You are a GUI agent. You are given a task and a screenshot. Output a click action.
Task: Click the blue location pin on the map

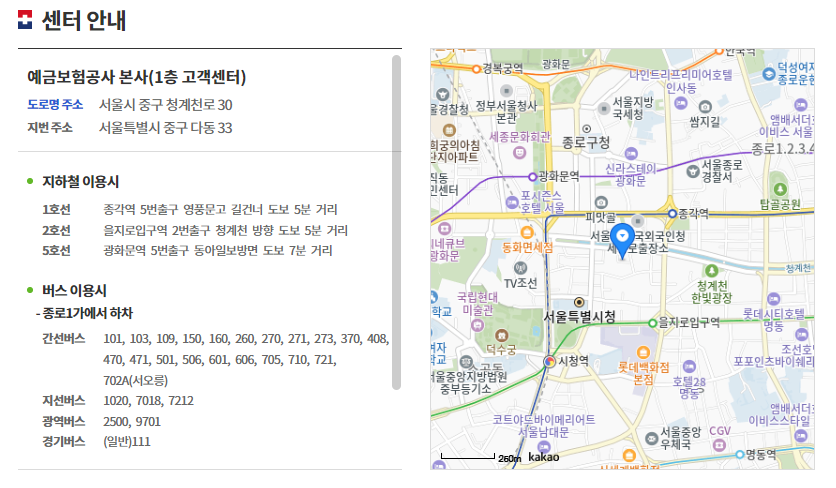(x=622, y=241)
